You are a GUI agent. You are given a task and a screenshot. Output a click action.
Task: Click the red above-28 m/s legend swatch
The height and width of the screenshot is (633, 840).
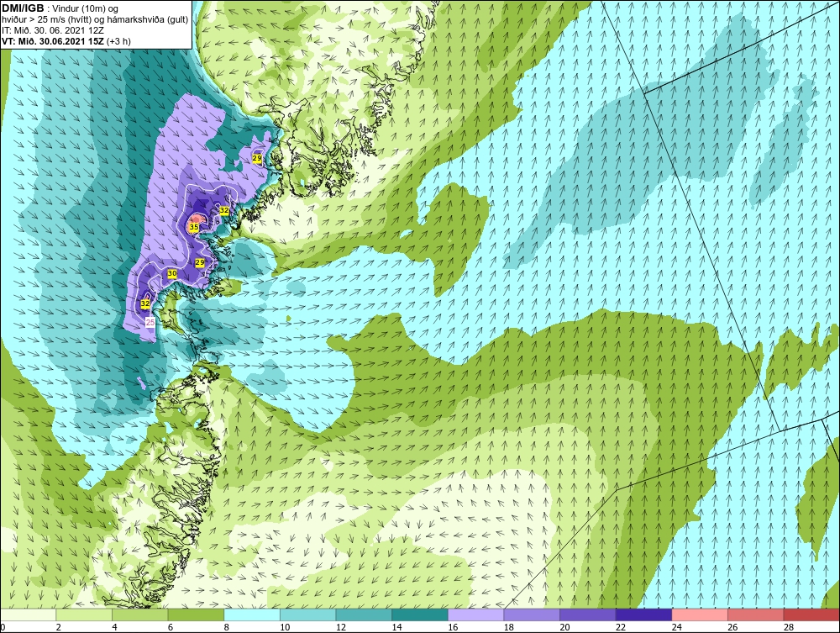tap(811, 615)
